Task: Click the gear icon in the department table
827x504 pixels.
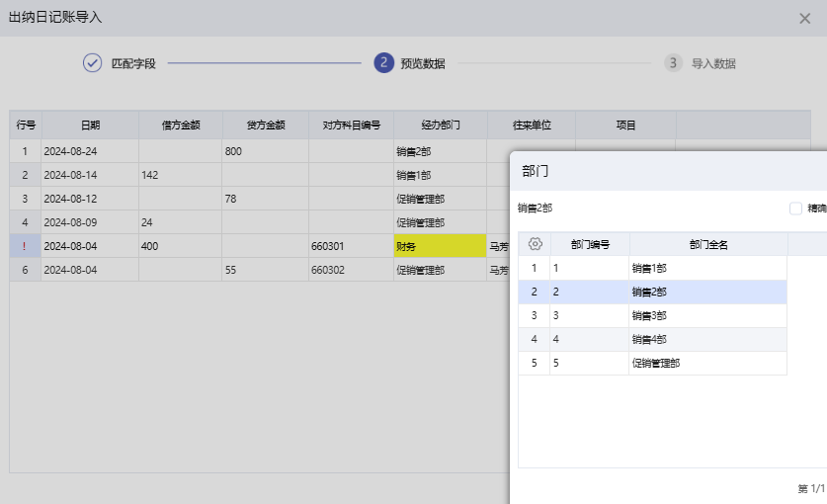Action: pyautogui.click(x=535, y=244)
